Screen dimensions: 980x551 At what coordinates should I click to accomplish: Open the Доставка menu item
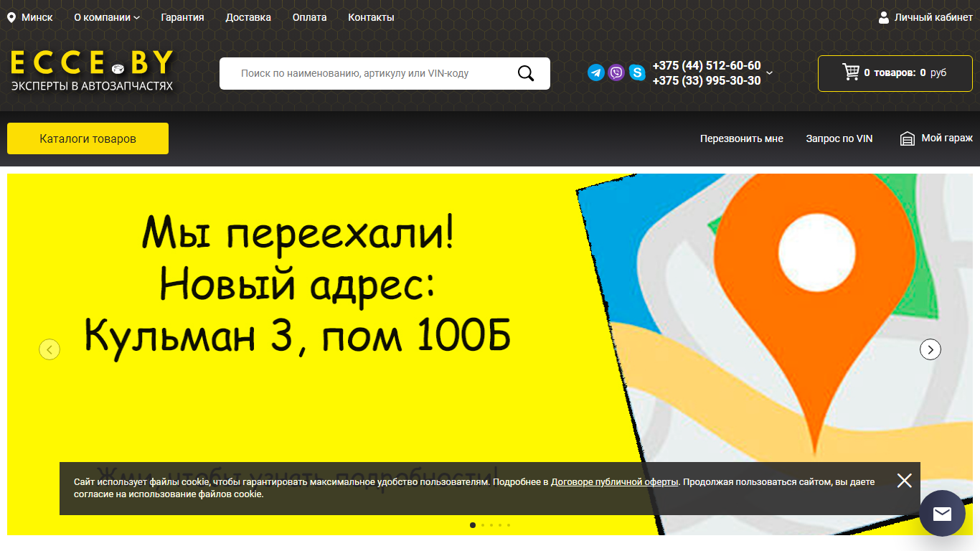coord(248,17)
